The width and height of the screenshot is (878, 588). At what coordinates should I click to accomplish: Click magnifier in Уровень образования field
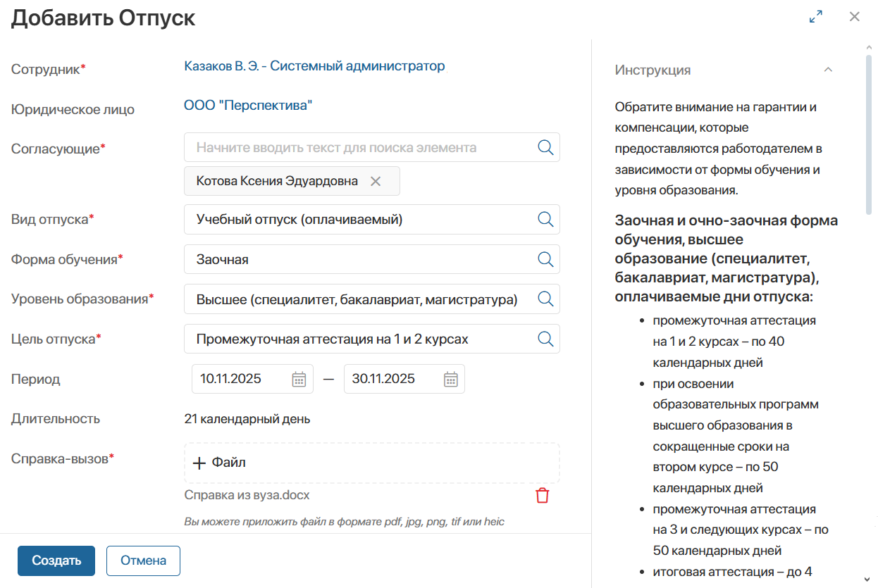[x=545, y=299]
